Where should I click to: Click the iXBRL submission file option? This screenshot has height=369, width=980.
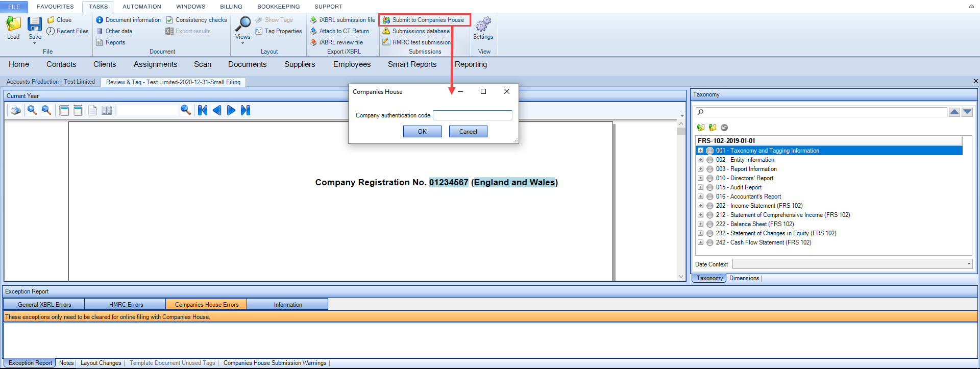click(x=342, y=20)
